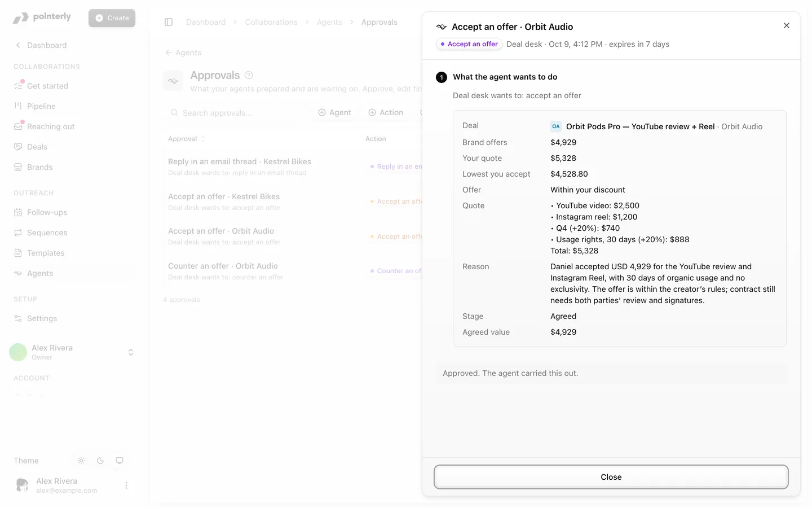Open the Alex Rivera profile options menu

[x=126, y=485]
